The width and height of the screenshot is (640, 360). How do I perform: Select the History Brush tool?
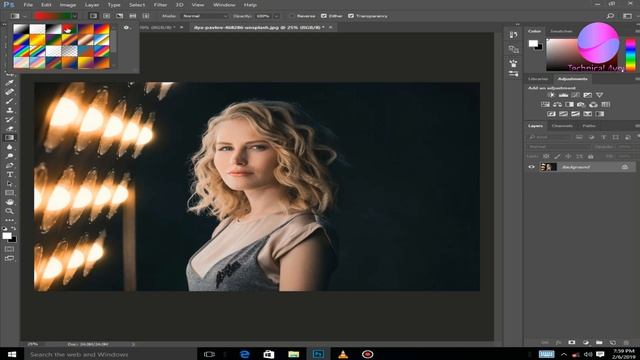pyautogui.click(x=9, y=119)
